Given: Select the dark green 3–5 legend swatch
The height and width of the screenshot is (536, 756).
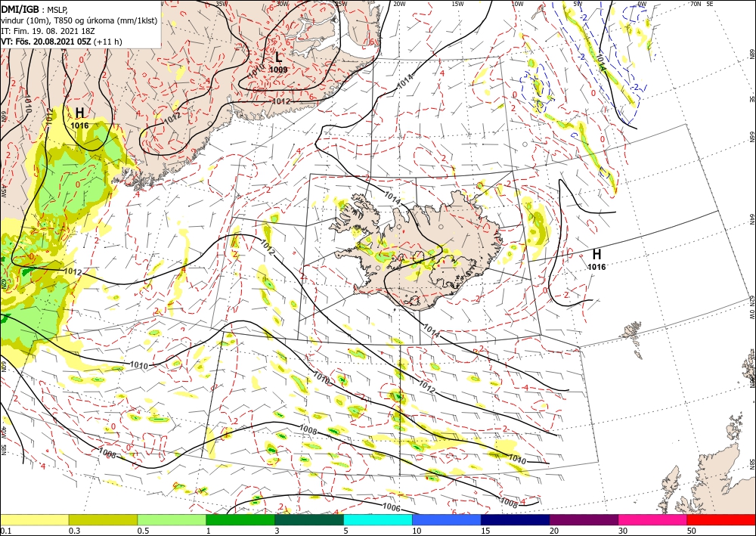Looking at the screenshot, I should coord(309,520).
